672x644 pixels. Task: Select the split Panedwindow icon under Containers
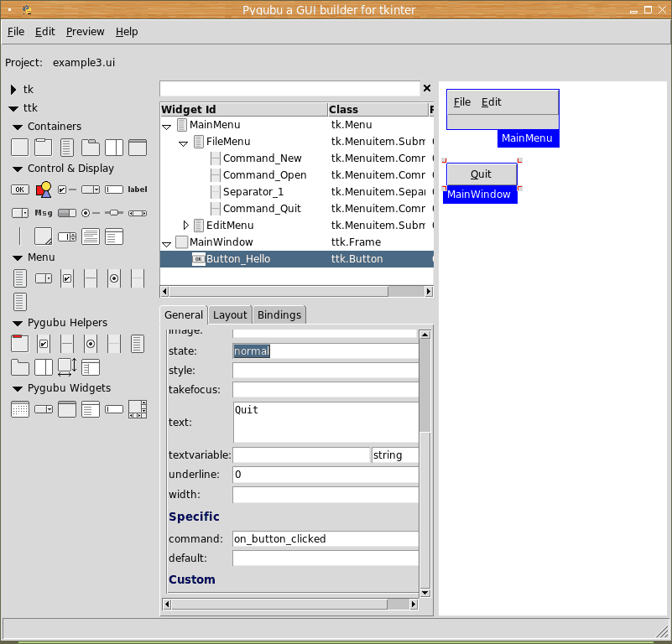point(114,148)
